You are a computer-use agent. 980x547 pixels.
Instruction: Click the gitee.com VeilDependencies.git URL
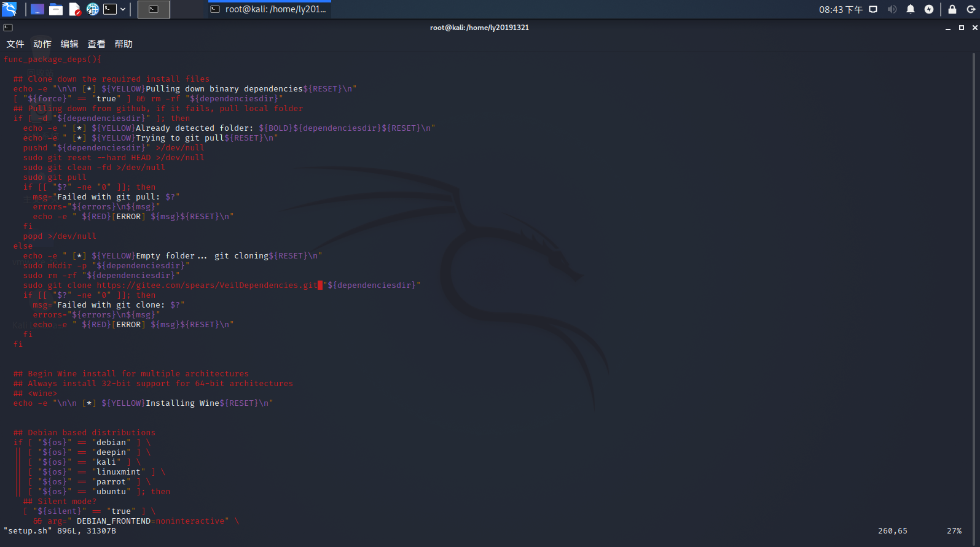pyautogui.click(x=207, y=285)
